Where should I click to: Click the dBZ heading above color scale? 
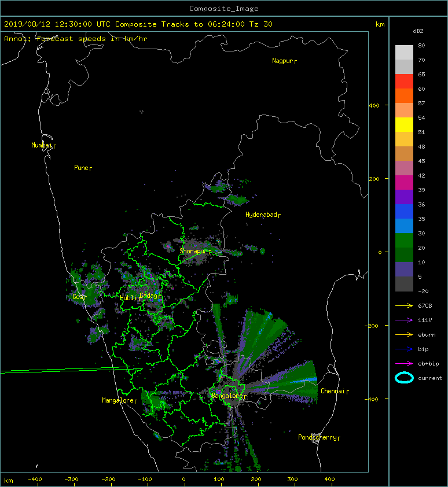418,31
